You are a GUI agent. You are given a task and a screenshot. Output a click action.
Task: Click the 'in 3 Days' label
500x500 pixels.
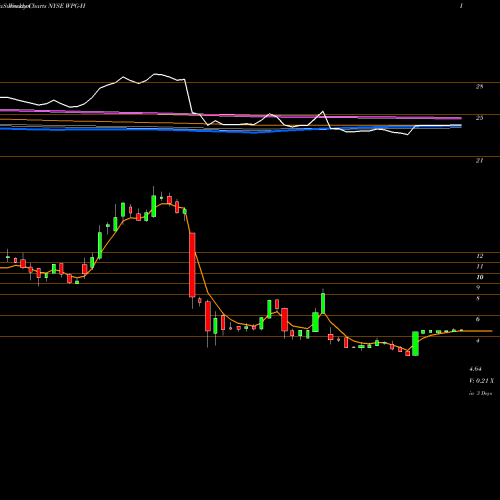click(x=481, y=393)
